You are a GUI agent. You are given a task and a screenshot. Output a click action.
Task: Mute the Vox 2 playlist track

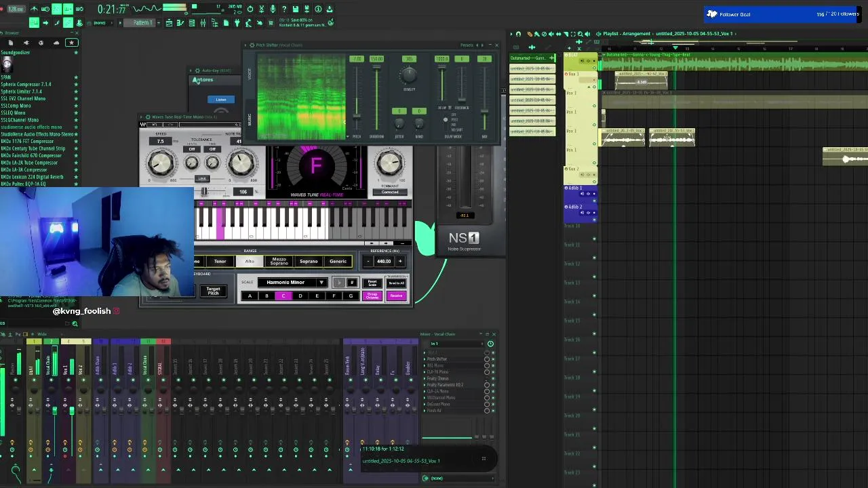point(594,182)
